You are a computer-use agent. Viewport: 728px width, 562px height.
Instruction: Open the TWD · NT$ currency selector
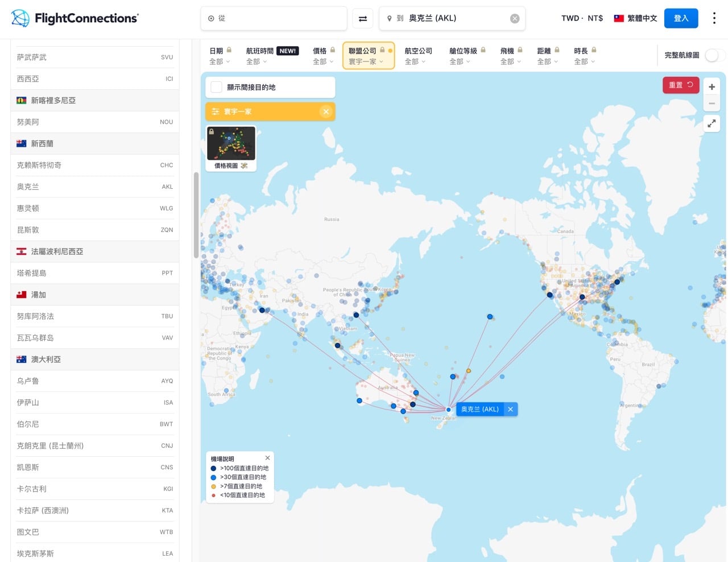coord(582,18)
